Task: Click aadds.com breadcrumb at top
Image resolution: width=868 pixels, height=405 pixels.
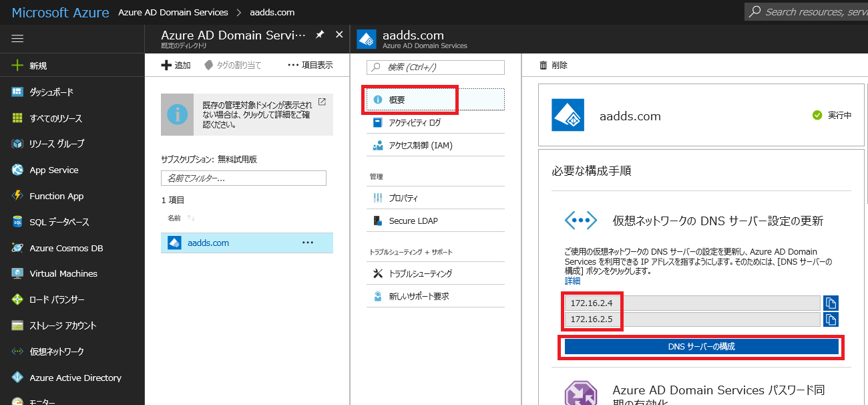Action: (272, 12)
